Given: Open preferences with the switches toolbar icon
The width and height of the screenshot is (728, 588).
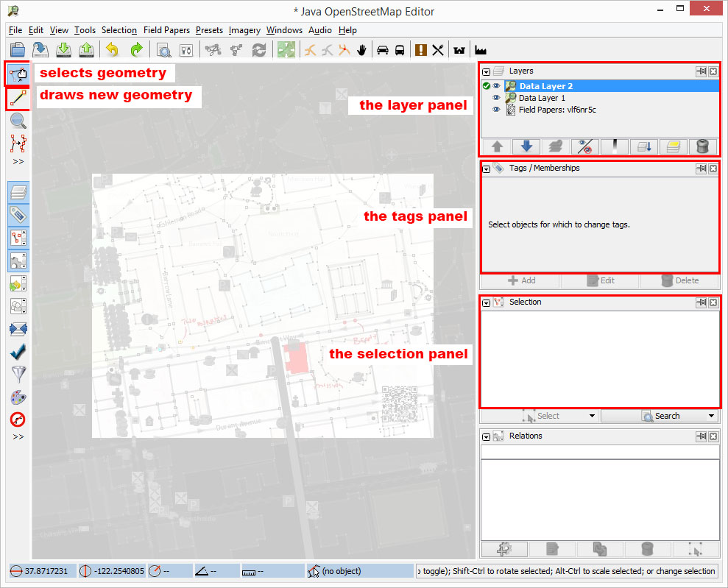Looking at the screenshot, I should click(x=186, y=49).
